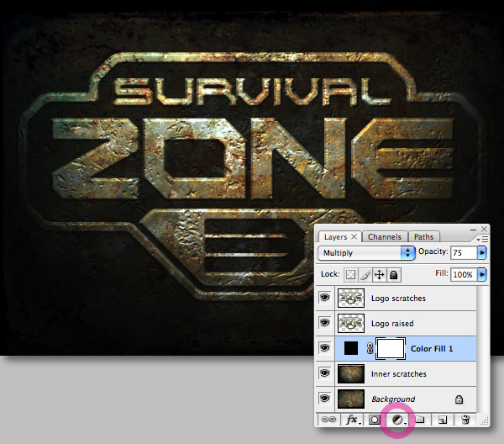The width and height of the screenshot is (504, 444).
Task: Open the Fill slider arrow
Action: pyautogui.click(x=482, y=274)
